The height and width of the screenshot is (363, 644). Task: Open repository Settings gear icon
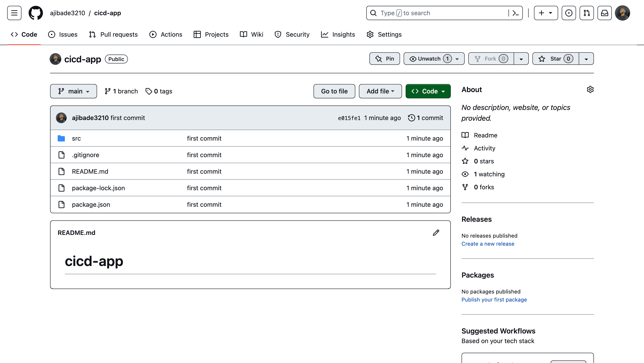pyautogui.click(x=590, y=90)
